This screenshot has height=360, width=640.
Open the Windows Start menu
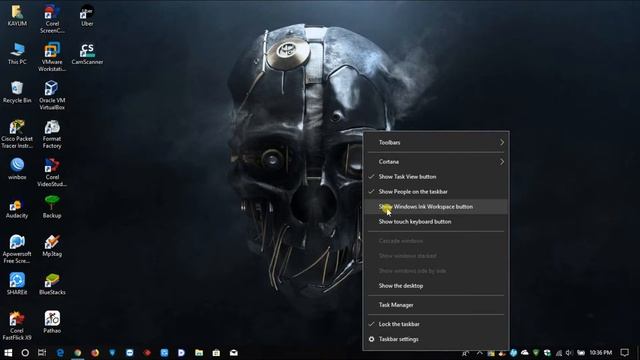click(x=8, y=353)
